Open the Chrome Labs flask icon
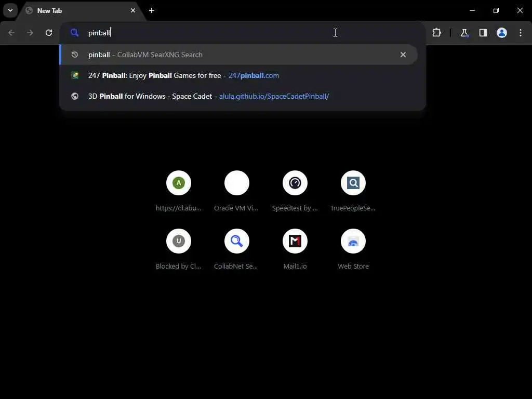This screenshot has height=399, width=532. coord(464,33)
